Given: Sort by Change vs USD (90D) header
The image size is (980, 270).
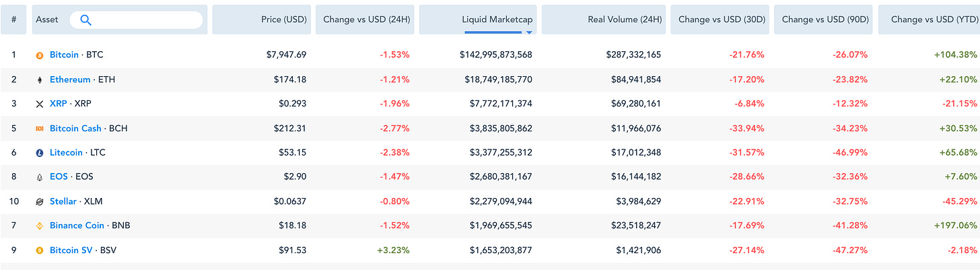Looking at the screenshot, I should [x=825, y=20].
